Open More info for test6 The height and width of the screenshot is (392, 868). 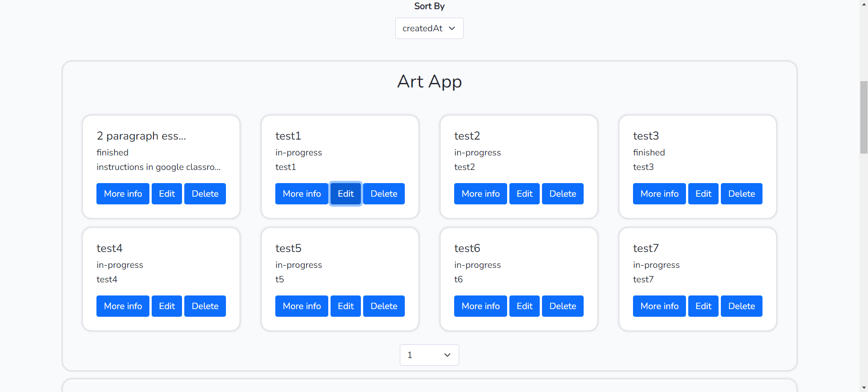point(480,306)
